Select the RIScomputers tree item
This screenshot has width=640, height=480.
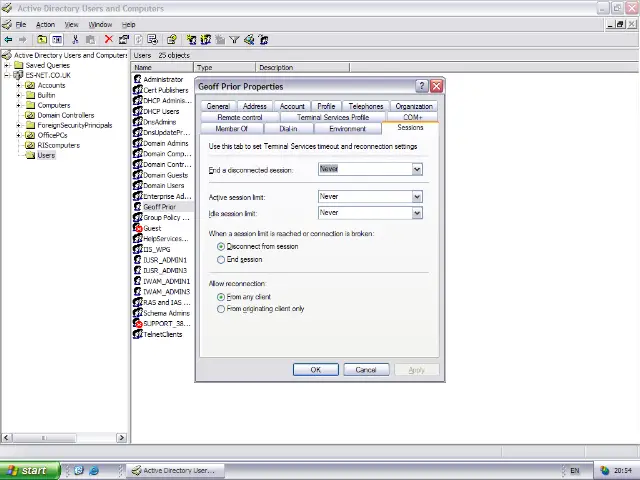pos(59,145)
